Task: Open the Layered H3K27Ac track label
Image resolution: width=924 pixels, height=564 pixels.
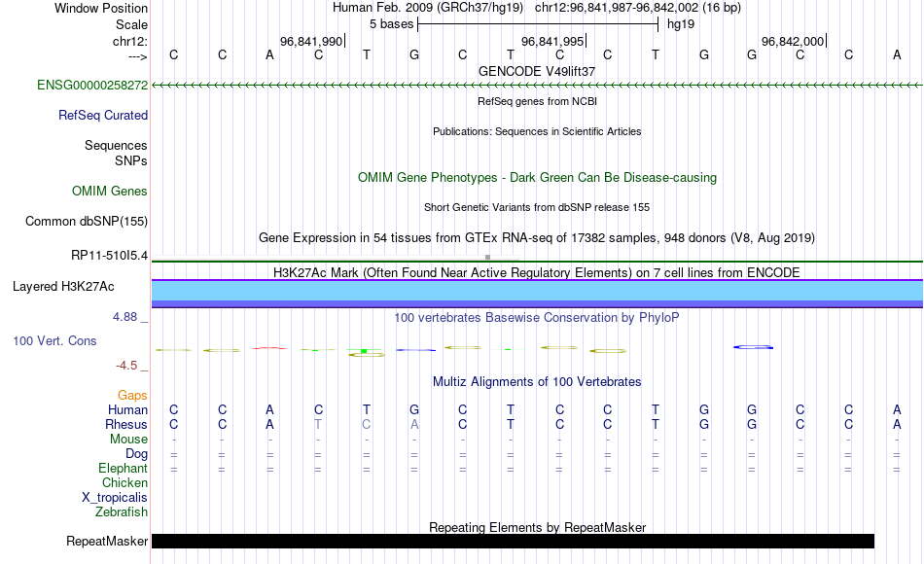Action: (63, 287)
